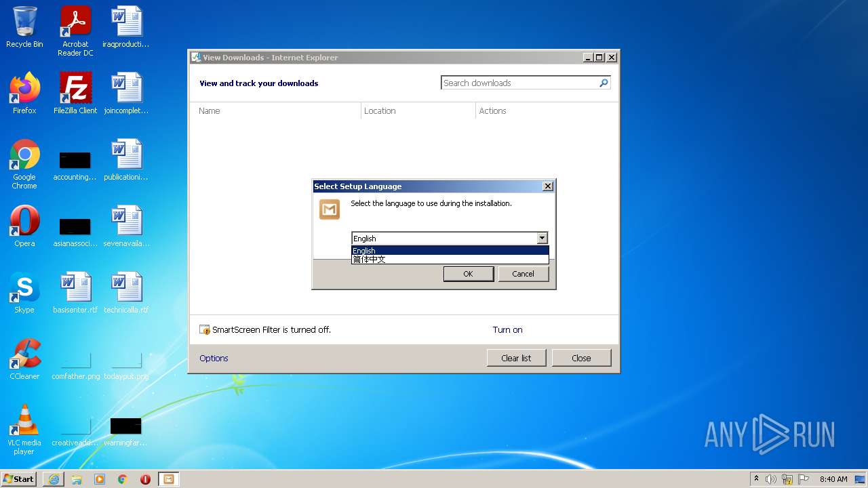Choose 简体中文 in the language list

coord(450,259)
